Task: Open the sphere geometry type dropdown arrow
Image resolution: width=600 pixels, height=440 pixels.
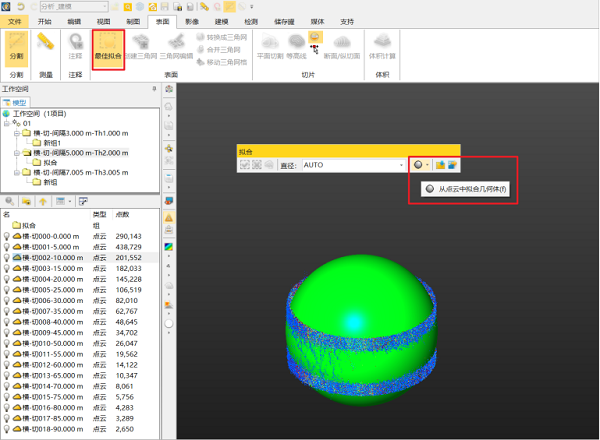Action: [x=427, y=165]
